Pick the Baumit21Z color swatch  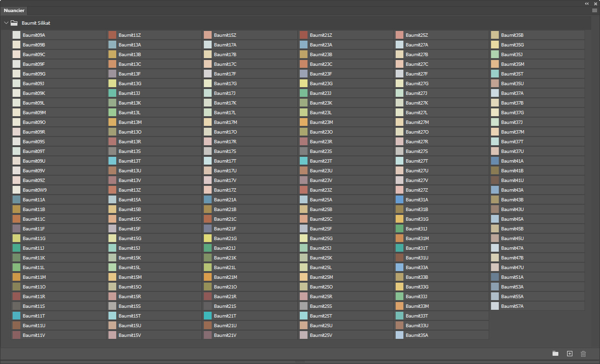pos(304,35)
